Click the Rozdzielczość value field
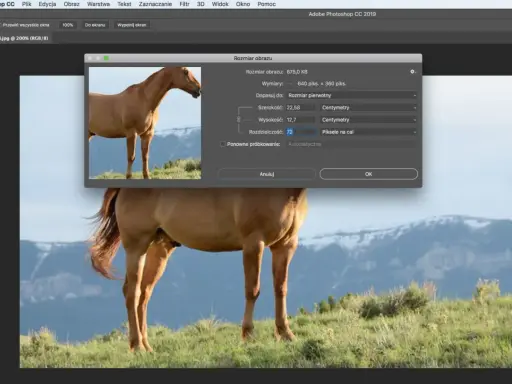 [x=300, y=132]
